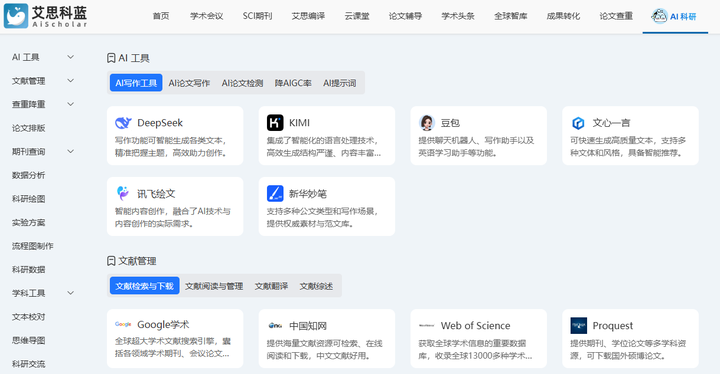720x374 pixels.
Task: Switch to the AI提示词 tab
Action: pos(340,83)
